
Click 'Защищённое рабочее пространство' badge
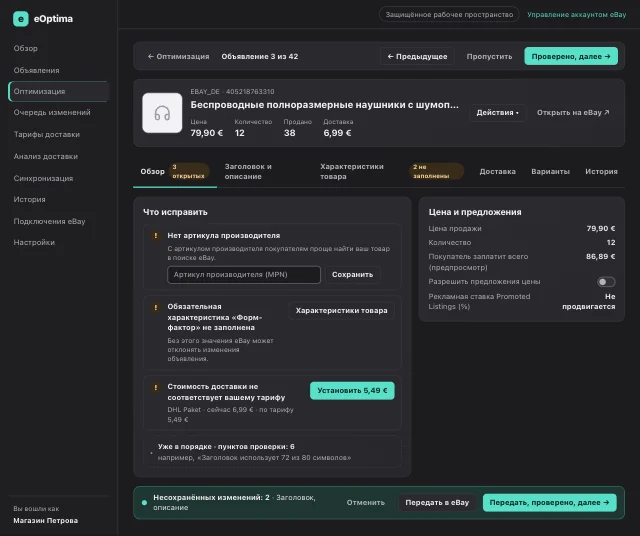(449, 15)
